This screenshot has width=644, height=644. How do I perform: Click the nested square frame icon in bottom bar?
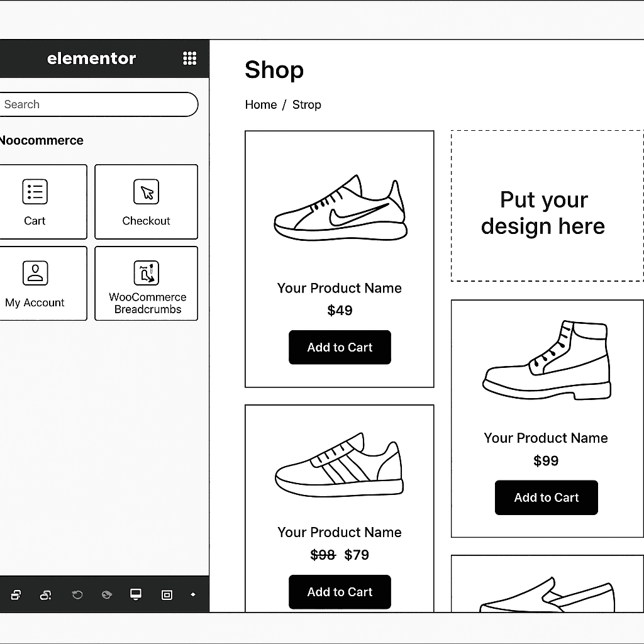point(167,594)
